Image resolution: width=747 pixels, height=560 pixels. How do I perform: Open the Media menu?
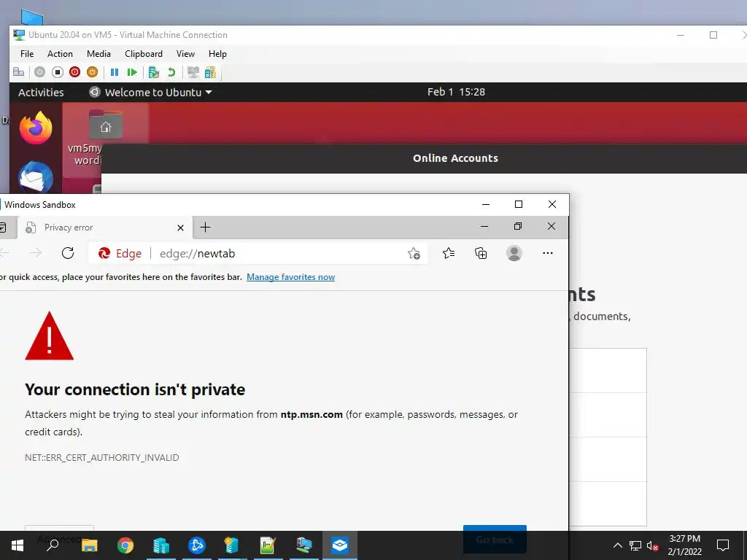[98, 54]
